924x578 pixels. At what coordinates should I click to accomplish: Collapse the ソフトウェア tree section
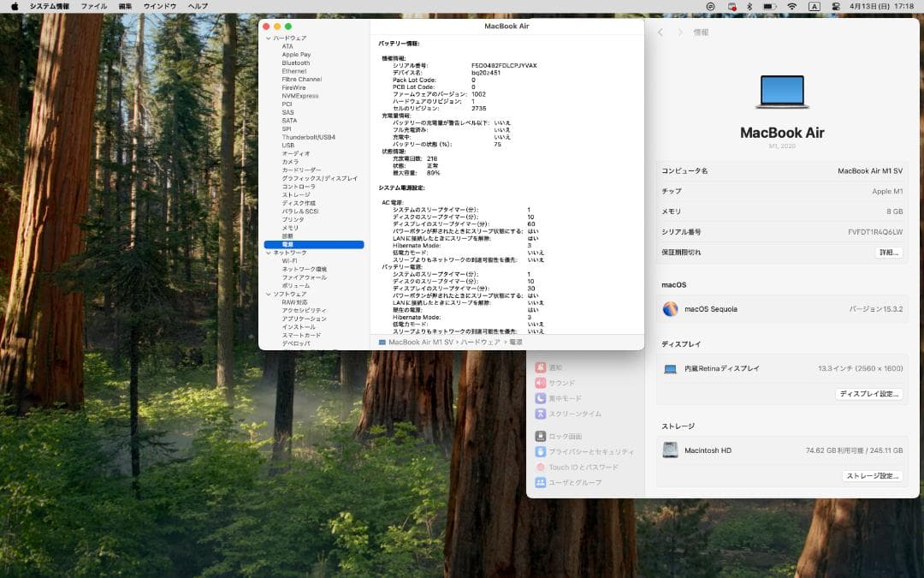click(x=268, y=295)
